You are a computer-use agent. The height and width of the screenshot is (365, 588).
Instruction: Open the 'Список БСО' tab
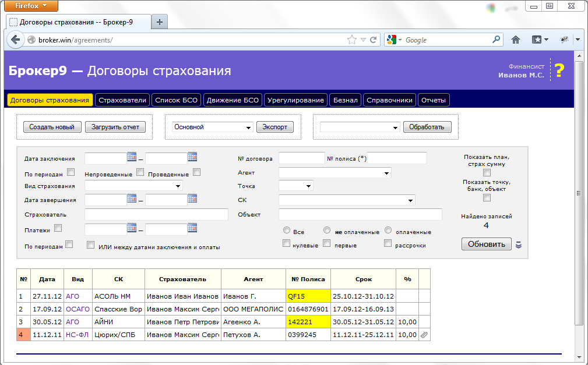(x=176, y=100)
